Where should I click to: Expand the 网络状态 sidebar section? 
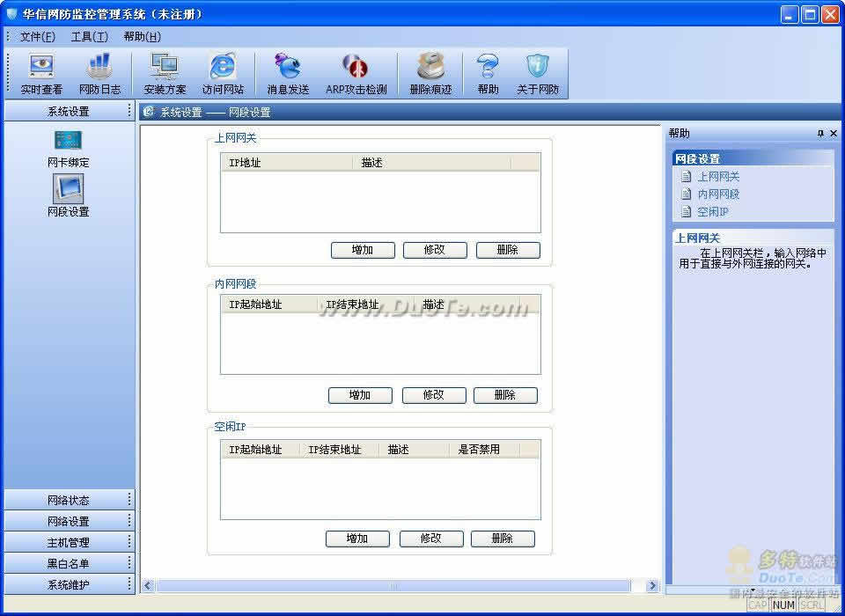[x=69, y=500]
